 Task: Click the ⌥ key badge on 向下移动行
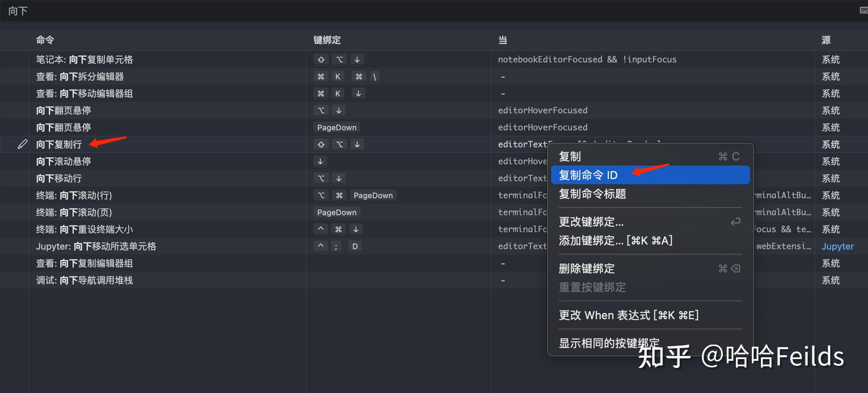click(x=321, y=178)
